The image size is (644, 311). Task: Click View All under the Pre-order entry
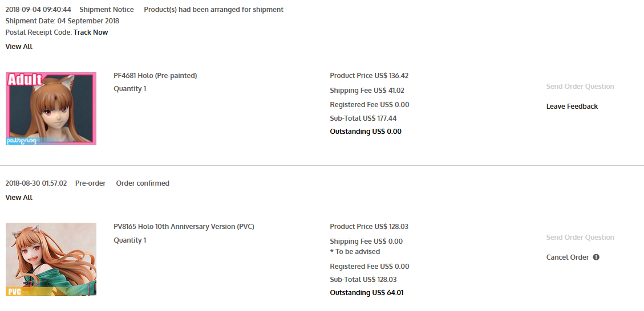19,198
